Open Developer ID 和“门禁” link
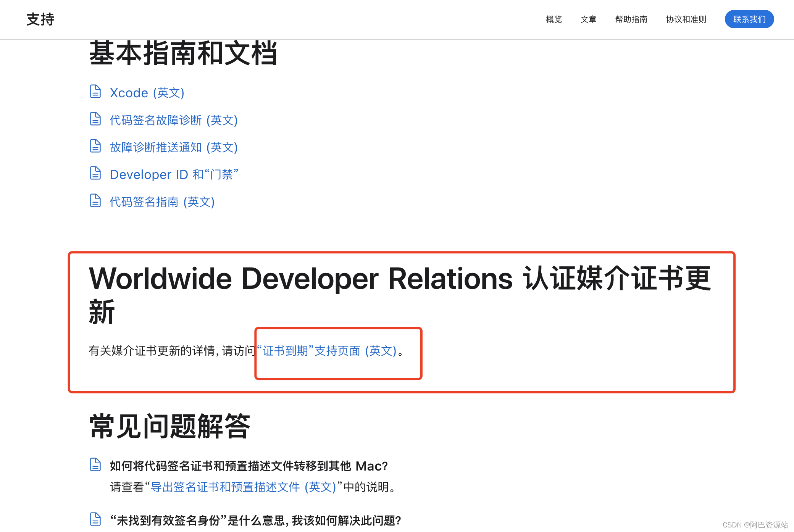 (174, 174)
